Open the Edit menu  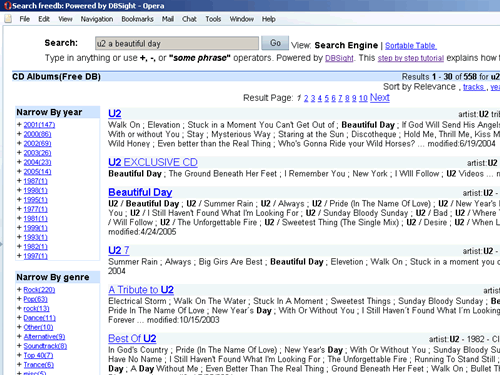(44, 19)
